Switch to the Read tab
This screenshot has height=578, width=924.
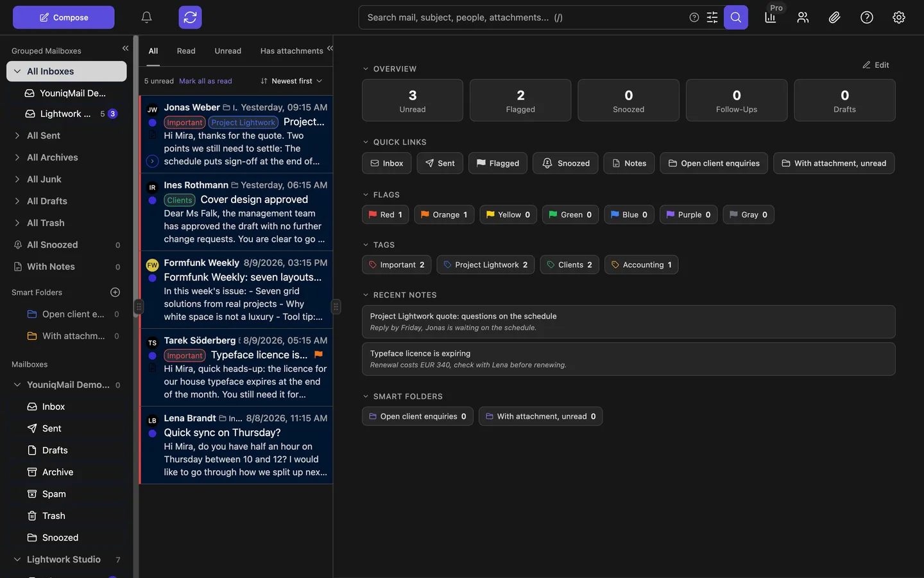pyautogui.click(x=186, y=51)
